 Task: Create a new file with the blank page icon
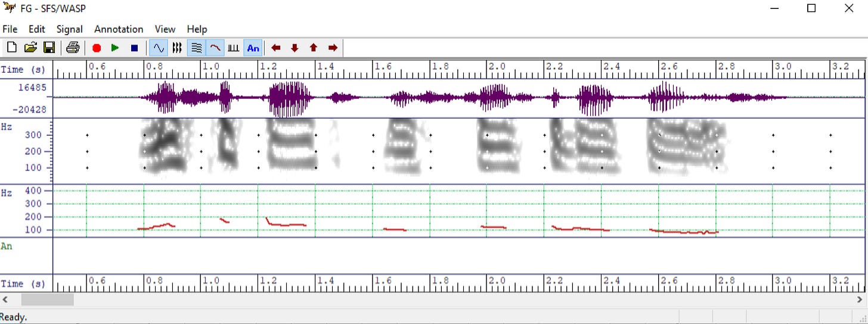click(11, 48)
